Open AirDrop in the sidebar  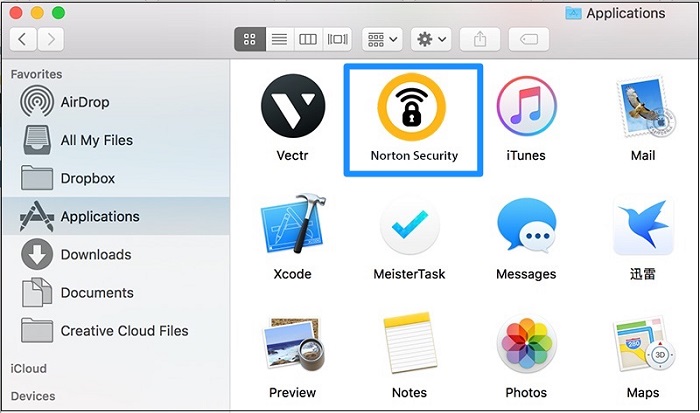[116, 102]
